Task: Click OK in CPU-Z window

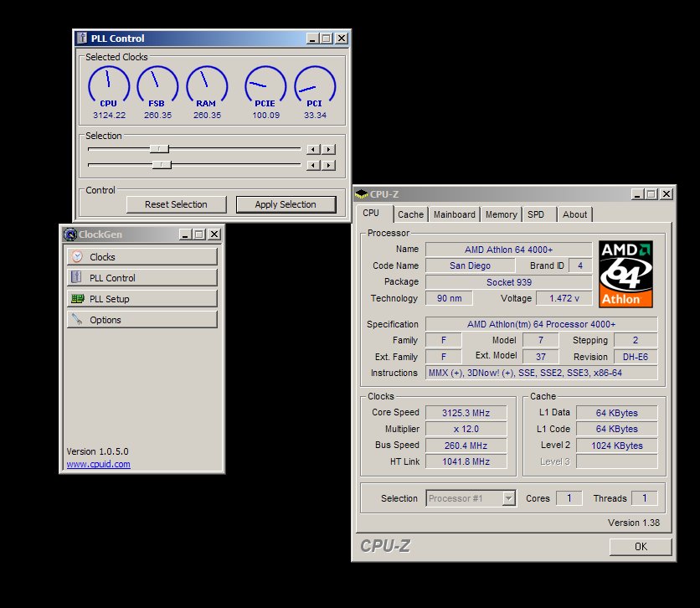Action: (641, 546)
